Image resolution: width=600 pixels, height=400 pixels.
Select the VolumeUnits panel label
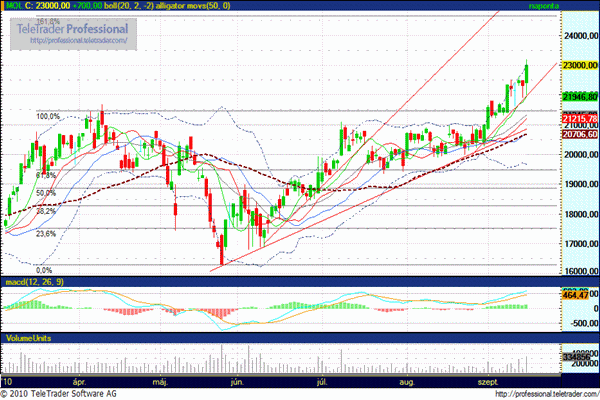click(28, 339)
